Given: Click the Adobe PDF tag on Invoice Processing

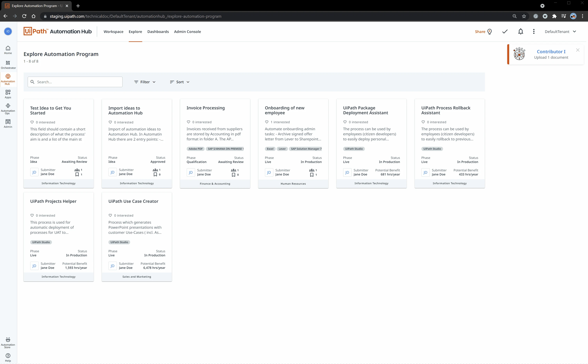Looking at the screenshot, I should pos(196,149).
